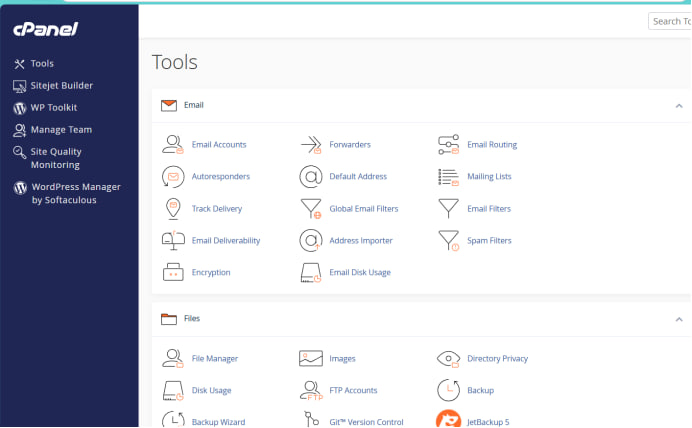This screenshot has width=692, height=428.
Task: Click the Directory Privacy link
Action: [x=497, y=358]
